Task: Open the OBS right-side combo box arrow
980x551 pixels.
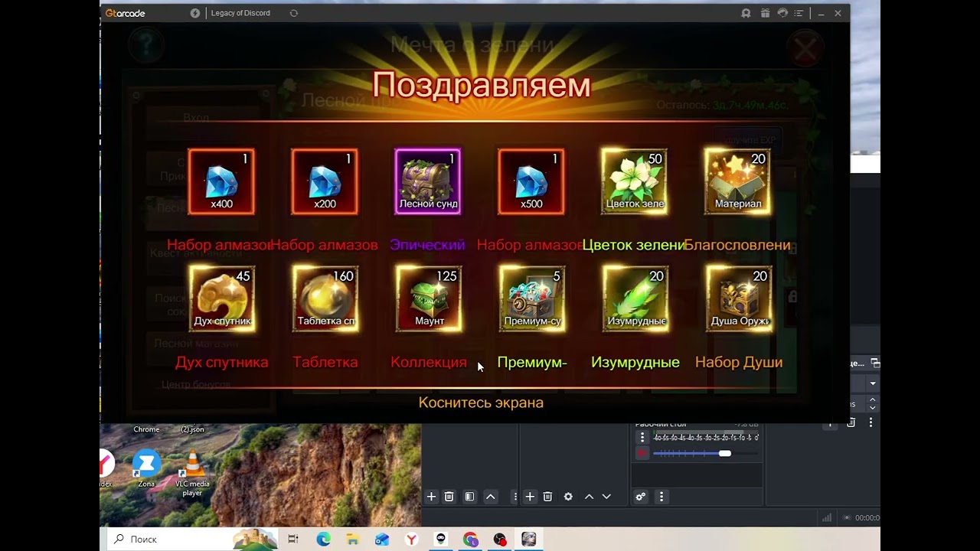Action: tap(872, 383)
